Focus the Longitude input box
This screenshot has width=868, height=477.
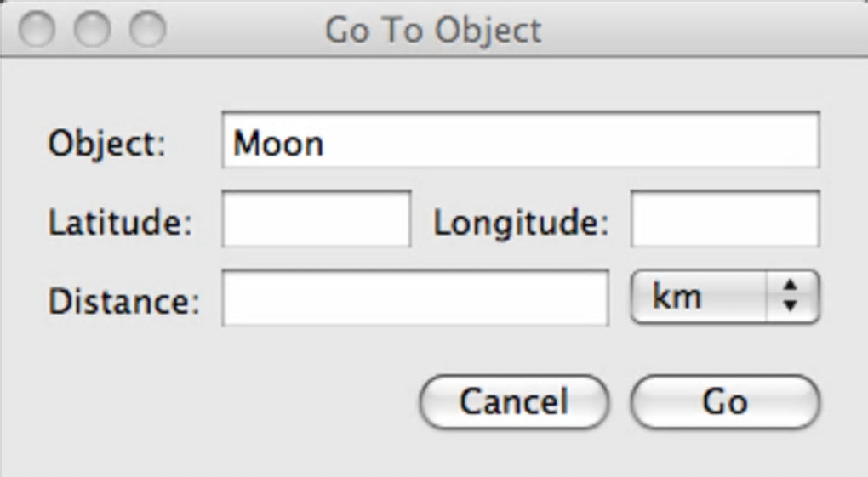[725, 219]
